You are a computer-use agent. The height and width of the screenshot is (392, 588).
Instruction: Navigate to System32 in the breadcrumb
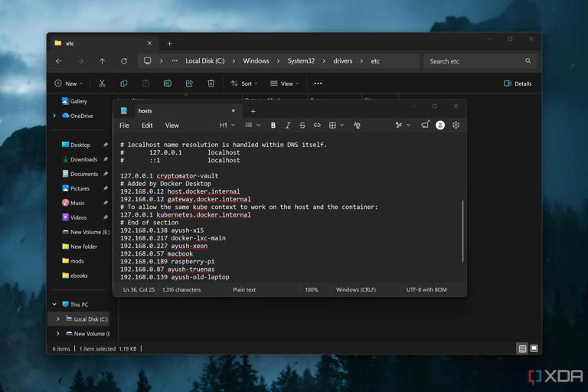(x=301, y=61)
